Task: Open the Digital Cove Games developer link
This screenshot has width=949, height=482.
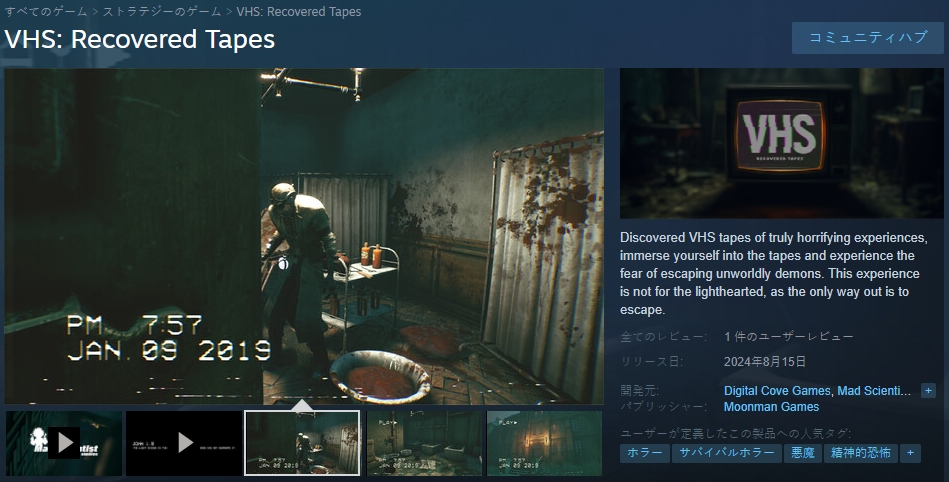Action: [777, 391]
